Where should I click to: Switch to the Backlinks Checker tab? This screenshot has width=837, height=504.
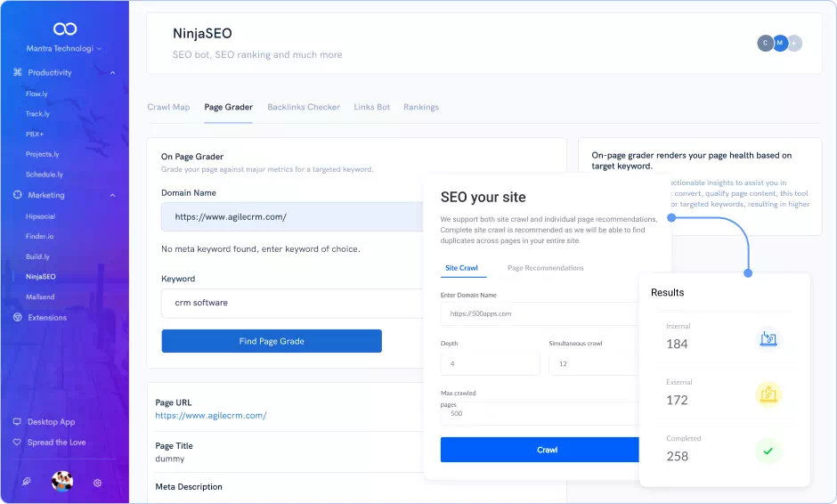[304, 107]
